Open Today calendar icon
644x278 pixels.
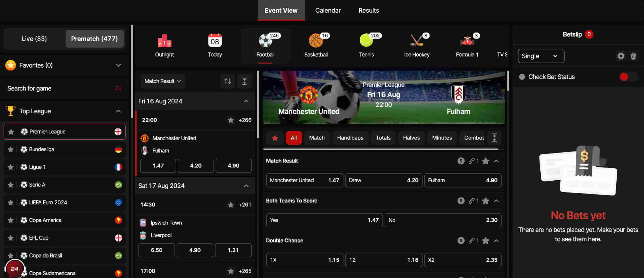pyautogui.click(x=215, y=41)
